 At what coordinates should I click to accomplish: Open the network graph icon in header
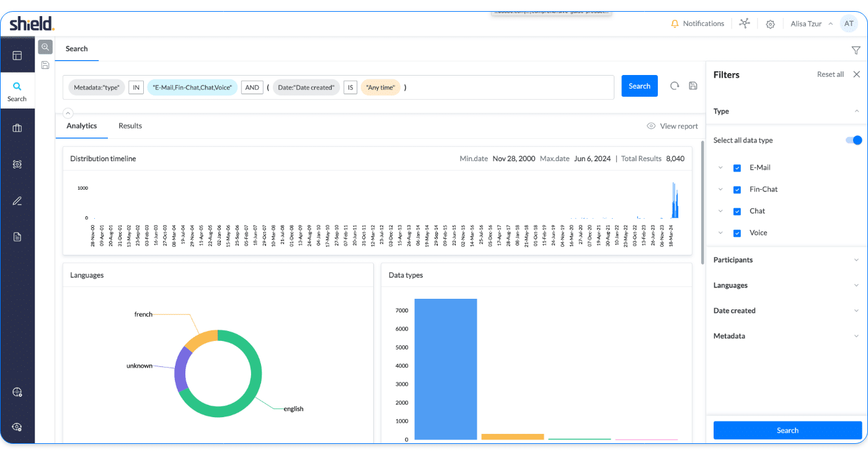pos(745,24)
